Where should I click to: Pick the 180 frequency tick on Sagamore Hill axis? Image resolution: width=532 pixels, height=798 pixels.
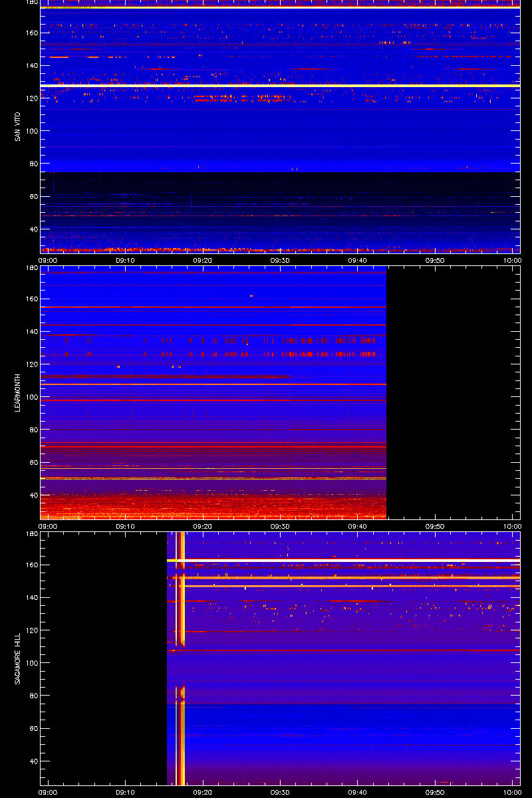coord(32,534)
